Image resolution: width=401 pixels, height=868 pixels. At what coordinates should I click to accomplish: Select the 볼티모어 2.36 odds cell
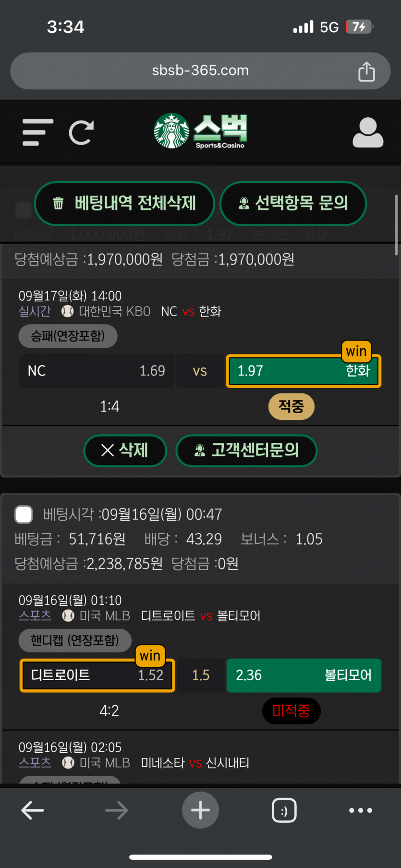[x=304, y=675]
